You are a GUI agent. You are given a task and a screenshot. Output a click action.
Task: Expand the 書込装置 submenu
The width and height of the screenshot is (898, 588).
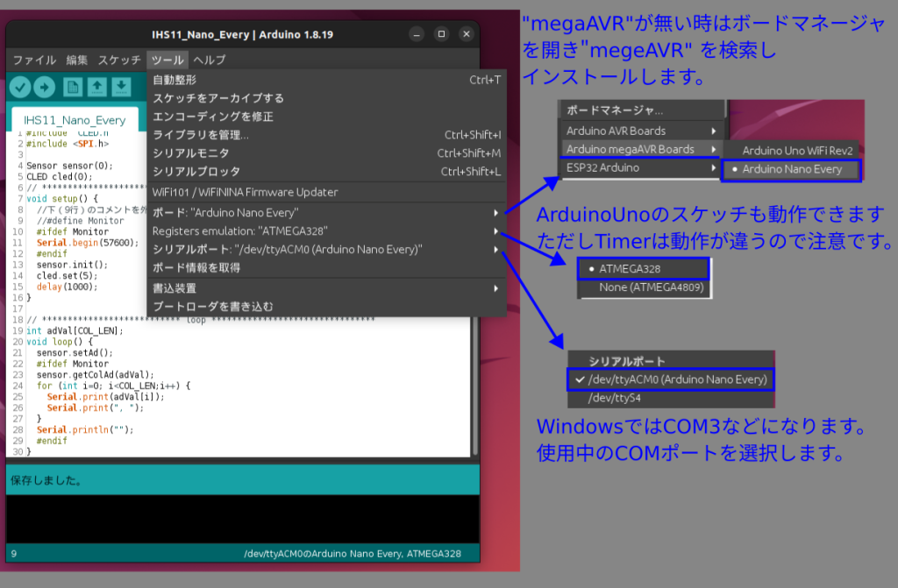[326, 288]
